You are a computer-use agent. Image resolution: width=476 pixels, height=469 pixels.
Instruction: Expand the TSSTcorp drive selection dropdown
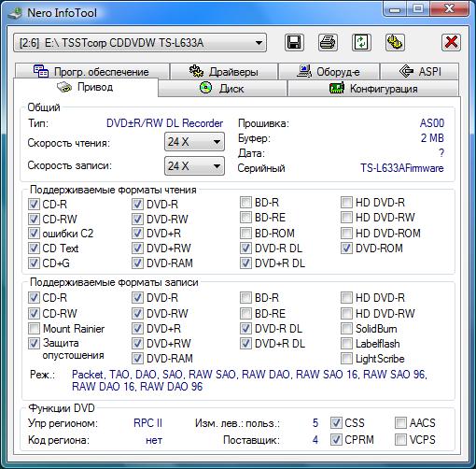tap(140, 43)
